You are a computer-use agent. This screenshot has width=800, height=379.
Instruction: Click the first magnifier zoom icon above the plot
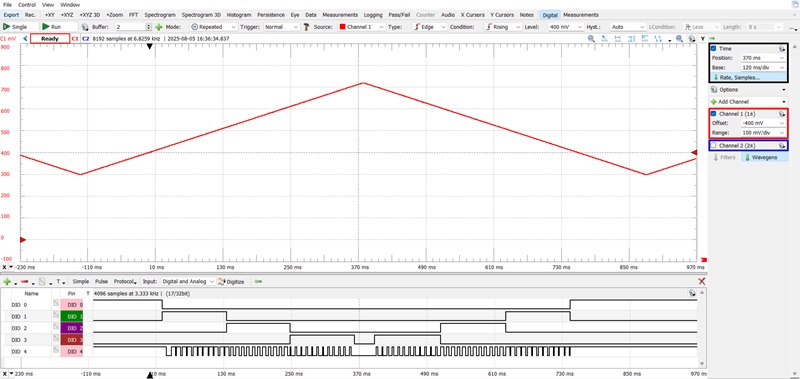[591, 38]
